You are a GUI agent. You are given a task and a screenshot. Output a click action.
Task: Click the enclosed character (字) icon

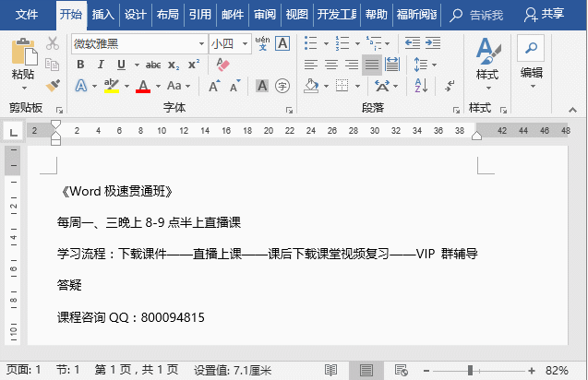pyautogui.click(x=282, y=86)
